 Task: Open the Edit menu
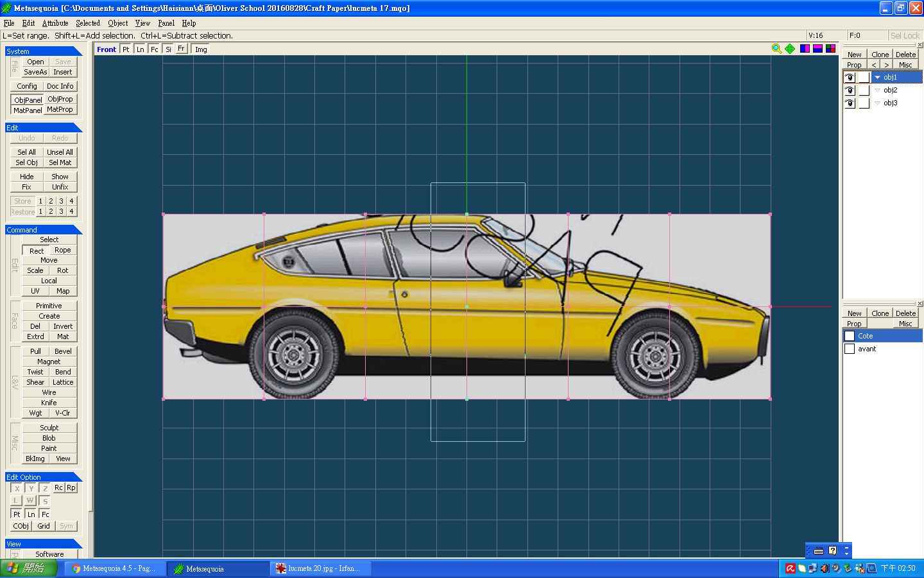click(x=28, y=23)
